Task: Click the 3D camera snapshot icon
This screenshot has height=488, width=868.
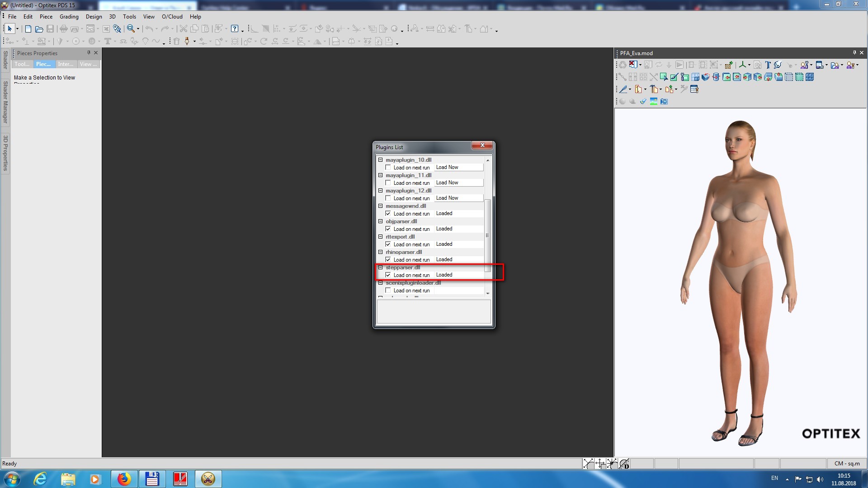Action: (664, 101)
